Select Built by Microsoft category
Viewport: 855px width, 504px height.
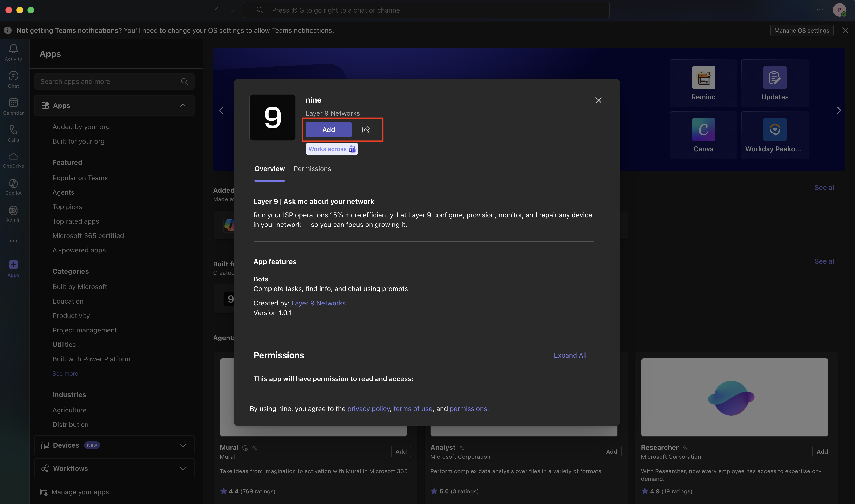tap(80, 287)
